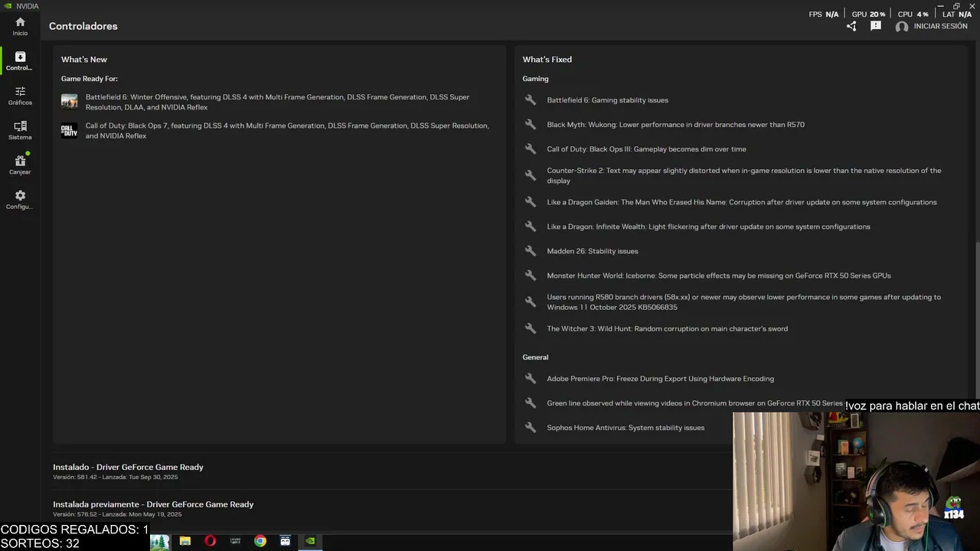This screenshot has width=980, height=551.
Task: Open the Canjear gift section
Action: coord(20,165)
